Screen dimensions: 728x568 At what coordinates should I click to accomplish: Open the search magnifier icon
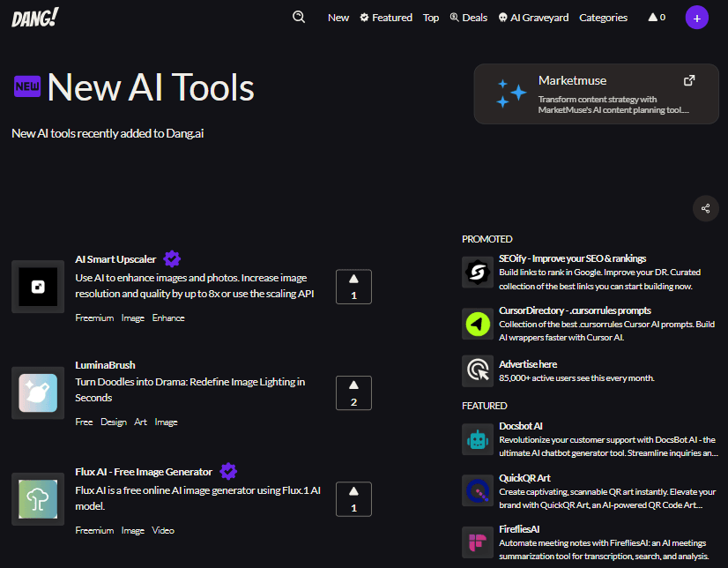click(299, 17)
